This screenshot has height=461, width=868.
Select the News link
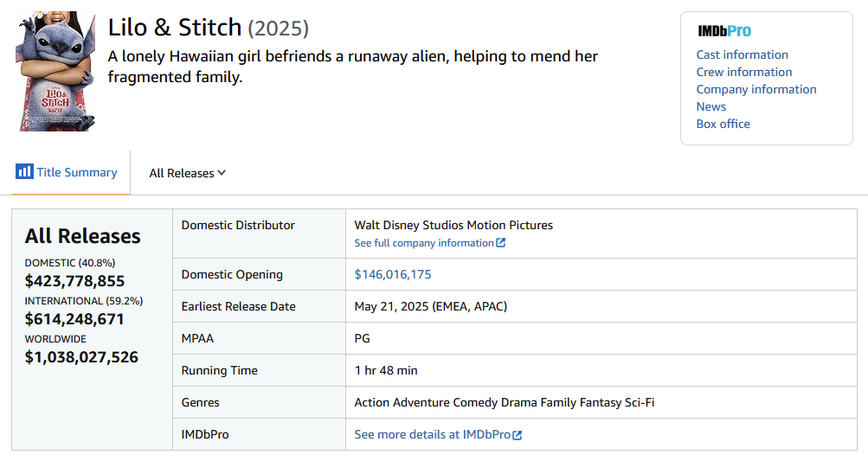tap(710, 106)
